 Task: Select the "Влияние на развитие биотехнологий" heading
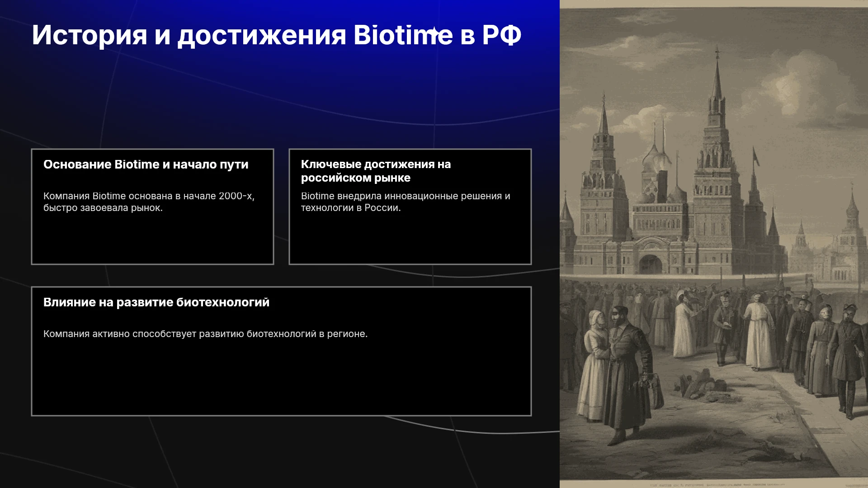click(x=156, y=302)
